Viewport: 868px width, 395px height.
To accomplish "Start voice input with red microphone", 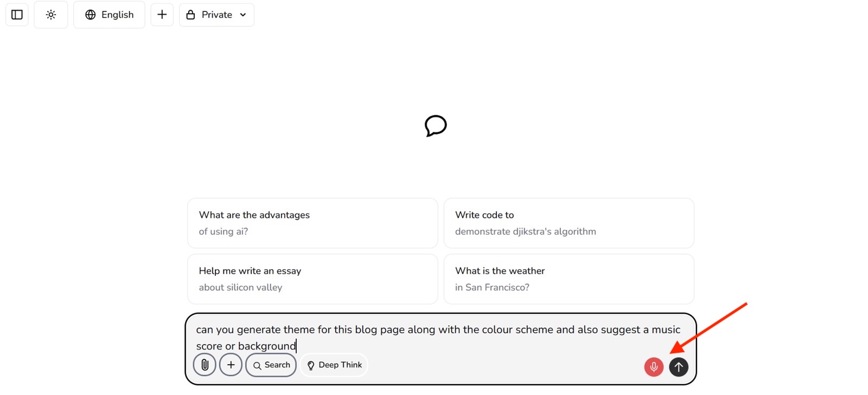I will (654, 367).
